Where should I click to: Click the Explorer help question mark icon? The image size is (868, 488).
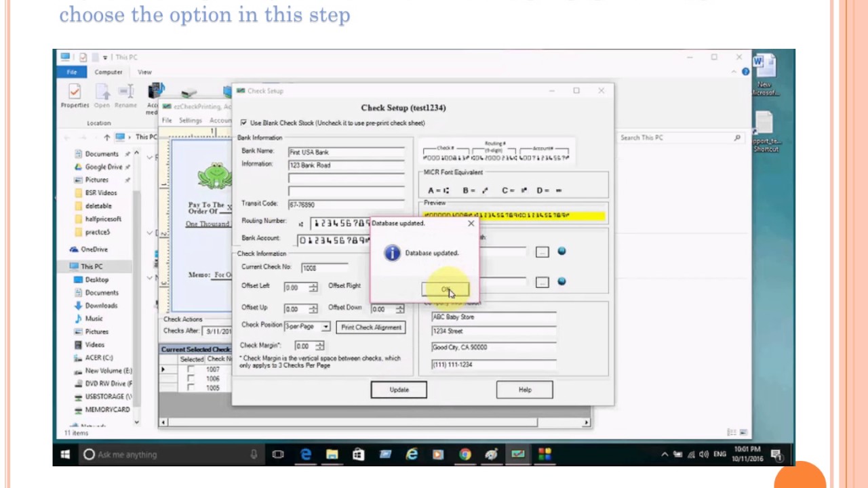(745, 72)
